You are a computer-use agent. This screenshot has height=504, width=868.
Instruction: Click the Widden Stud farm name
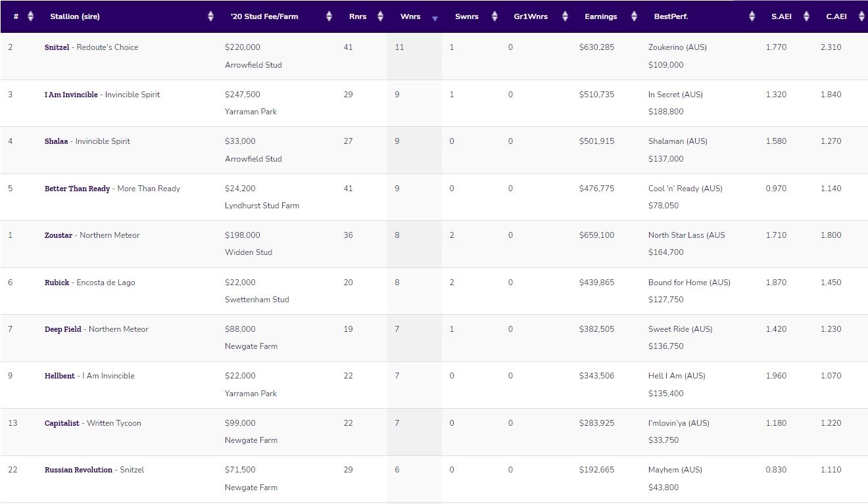(249, 252)
